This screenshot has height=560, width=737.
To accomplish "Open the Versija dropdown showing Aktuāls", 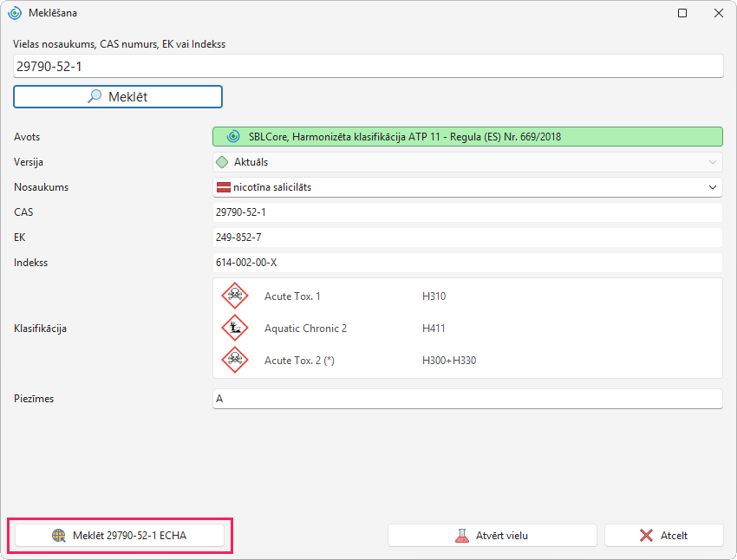I will click(467, 162).
